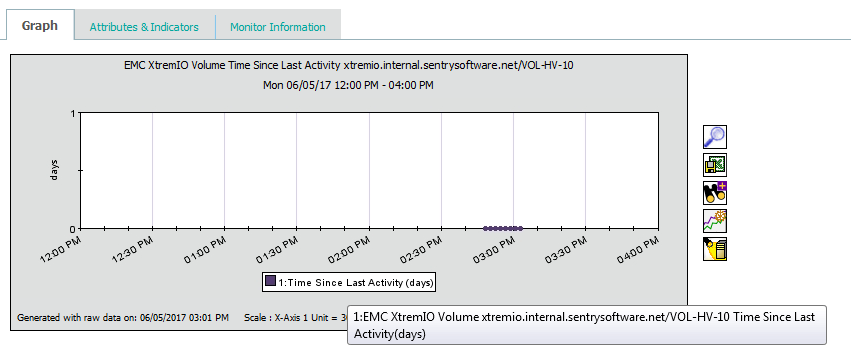Image resolution: width=851 pixels, height=361 pixels.
Task: Open the Attributes & Indicators tab
Action: pyautogui.click(x=144, y=27)
